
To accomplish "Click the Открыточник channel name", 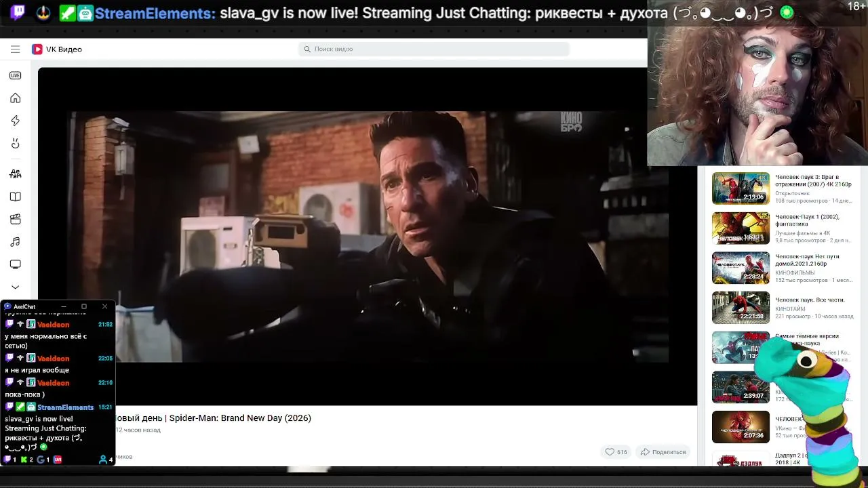I will pos(792,193).
